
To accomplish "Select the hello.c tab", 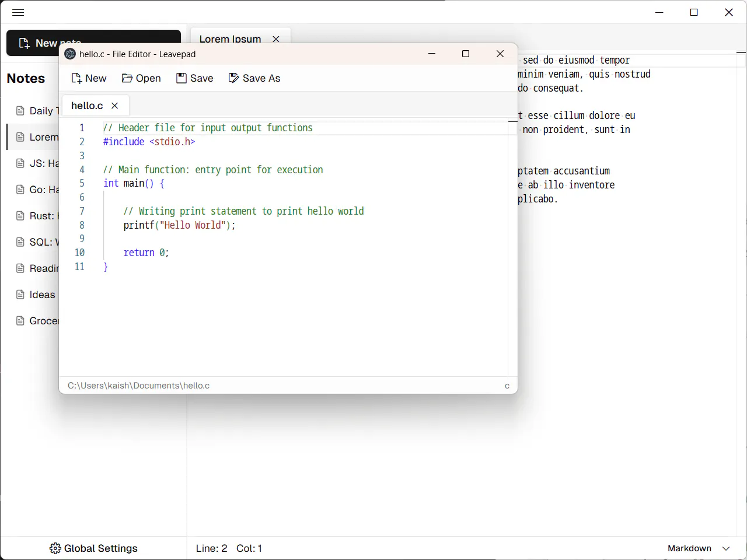I will click(x=87, y=106).
